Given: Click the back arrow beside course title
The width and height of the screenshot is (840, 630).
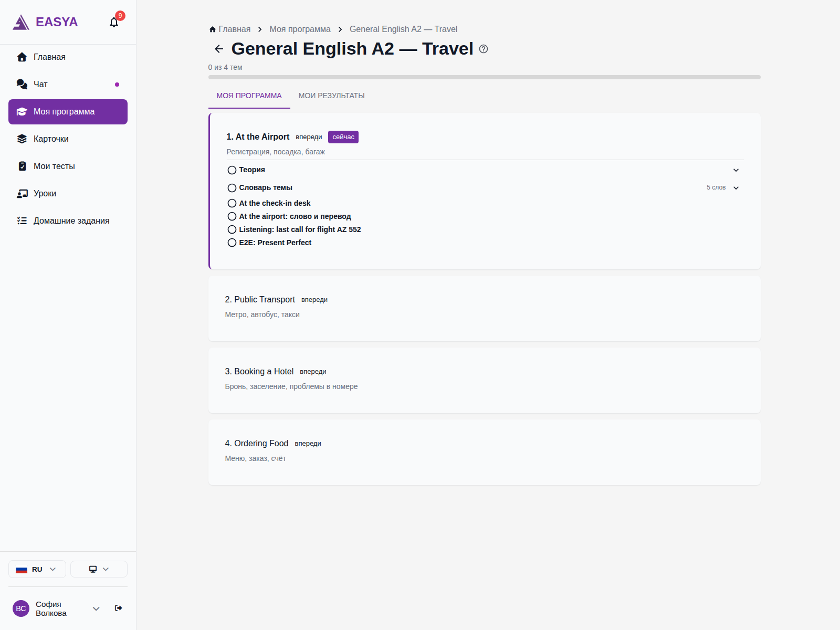Looking at the screenshot, I should (219, 49).
